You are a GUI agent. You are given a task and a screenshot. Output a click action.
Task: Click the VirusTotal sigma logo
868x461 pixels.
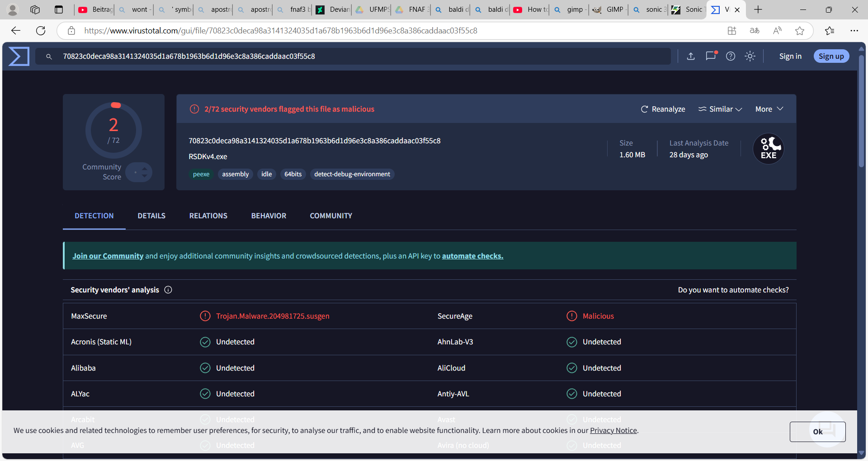click(x=19, y=56)
